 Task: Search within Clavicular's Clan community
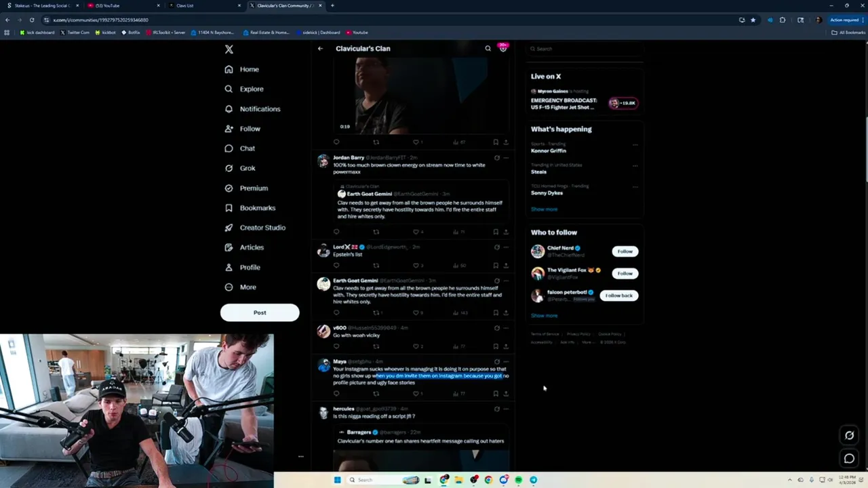click(x=488, y=49)
